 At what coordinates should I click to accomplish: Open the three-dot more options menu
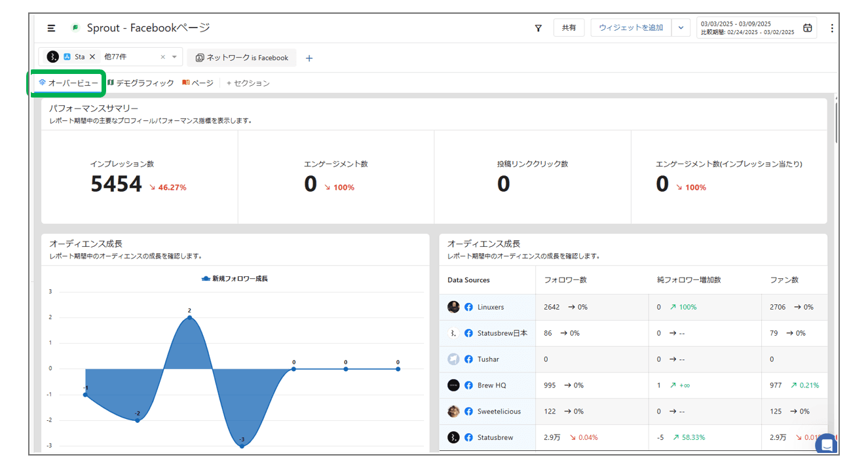pos(832,28)
